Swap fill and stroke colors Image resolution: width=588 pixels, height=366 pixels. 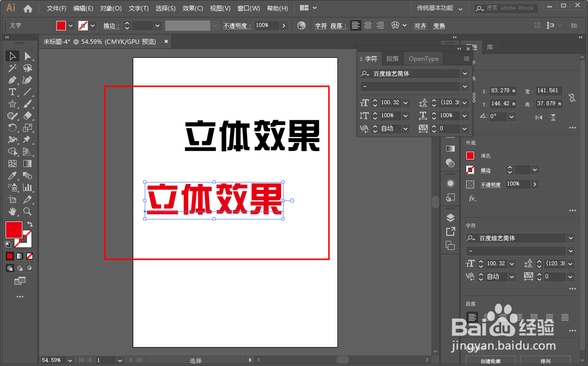pyautogui.click(x=29, y=224)
